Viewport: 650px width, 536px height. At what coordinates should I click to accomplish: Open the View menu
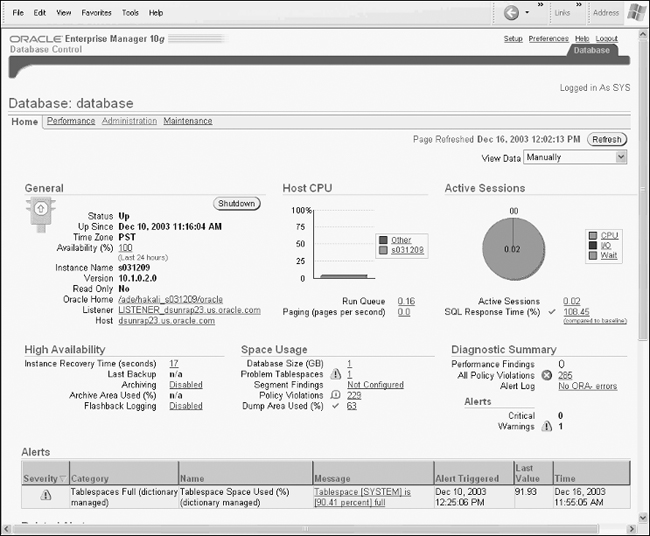pos(64,13)
